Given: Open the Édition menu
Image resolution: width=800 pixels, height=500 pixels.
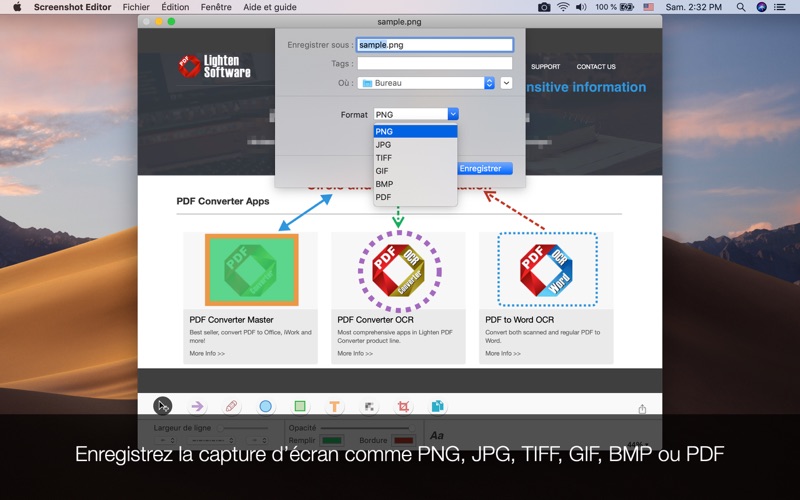Looking at the screenshot, I should point(175,7).
